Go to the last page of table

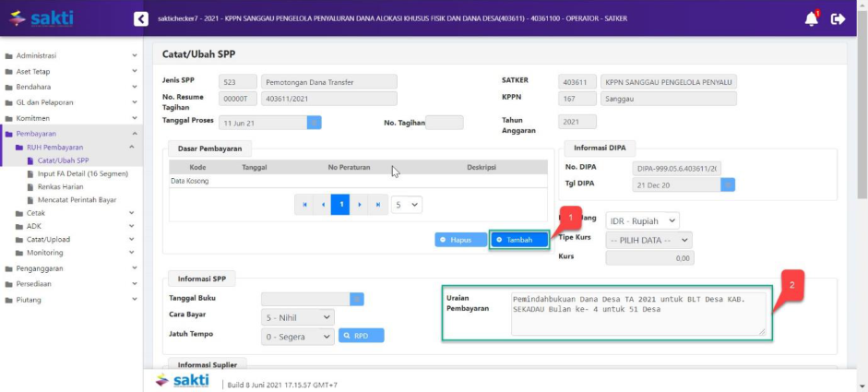coord(377,205)
